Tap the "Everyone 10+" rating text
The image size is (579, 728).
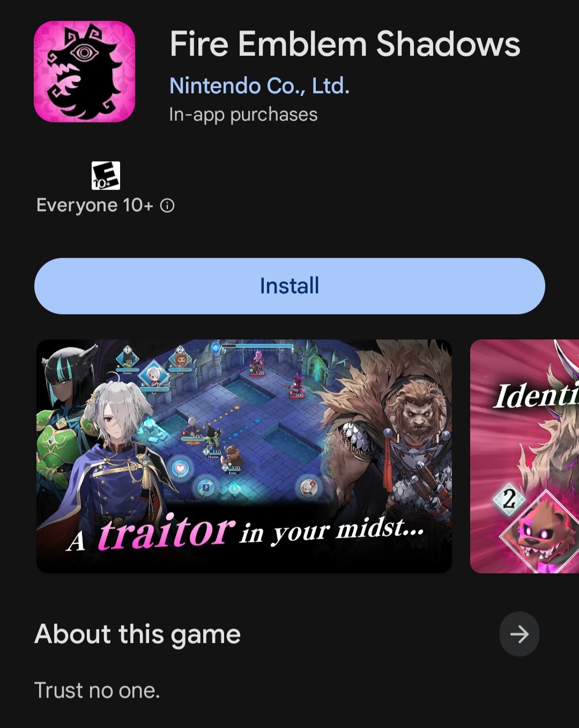click(x=95, y=205)
